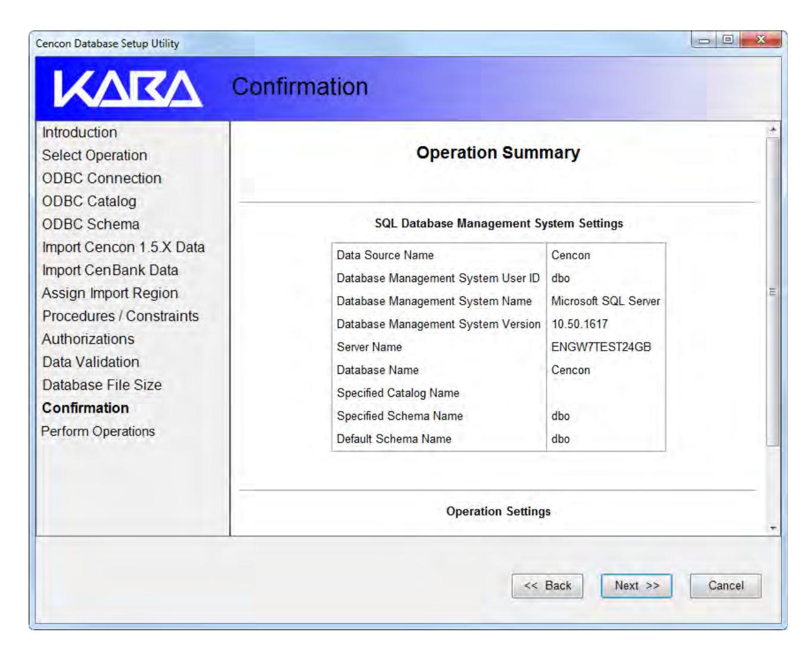812x660 pixels.
Task: Select the bold Confirmation step
Action: [85, 408]
